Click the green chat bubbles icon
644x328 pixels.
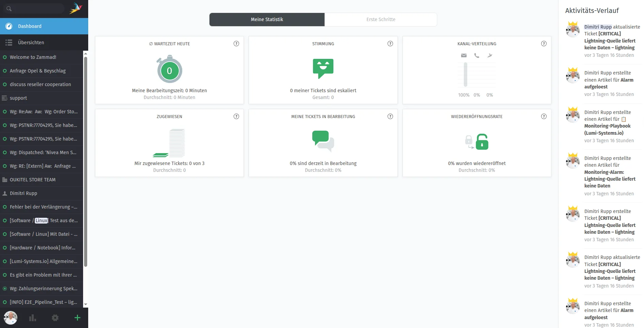[323, 141]
